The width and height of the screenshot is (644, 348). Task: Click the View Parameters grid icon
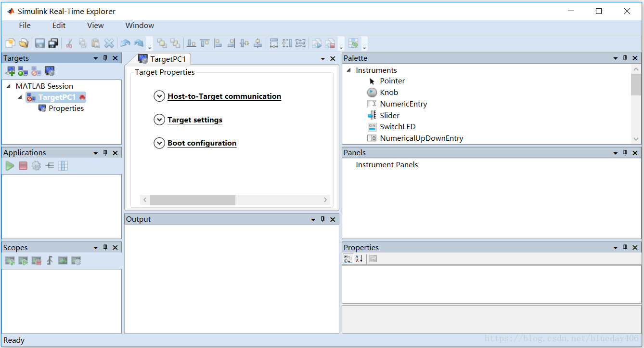[x=63, y=166]
